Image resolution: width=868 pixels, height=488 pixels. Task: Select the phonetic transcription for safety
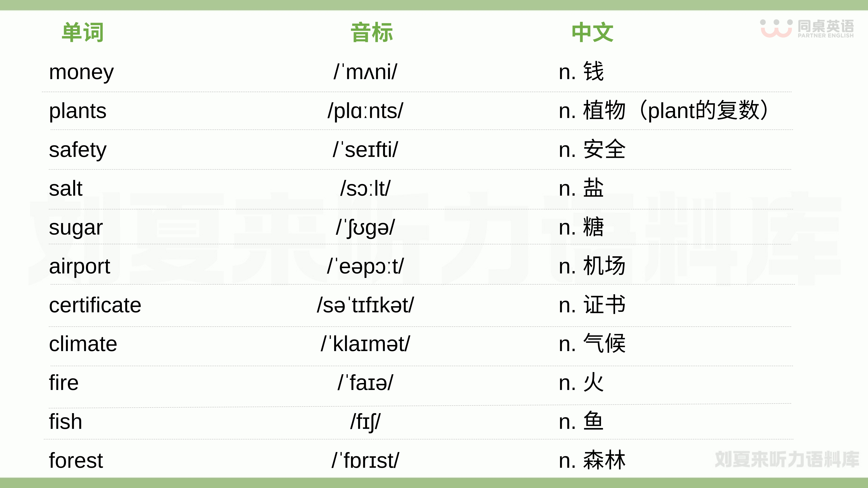[x=365, y=150]
